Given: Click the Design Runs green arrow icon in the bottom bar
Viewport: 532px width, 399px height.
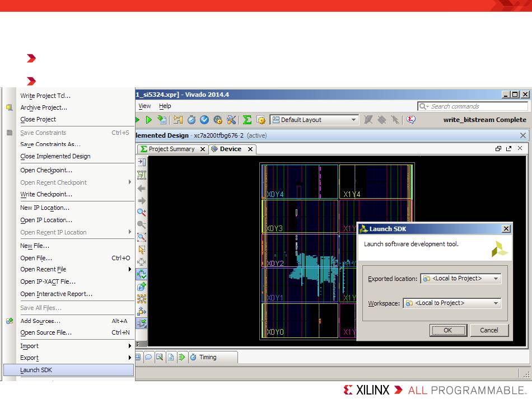Looking at the screenshot, I should [x=182, y=357].
